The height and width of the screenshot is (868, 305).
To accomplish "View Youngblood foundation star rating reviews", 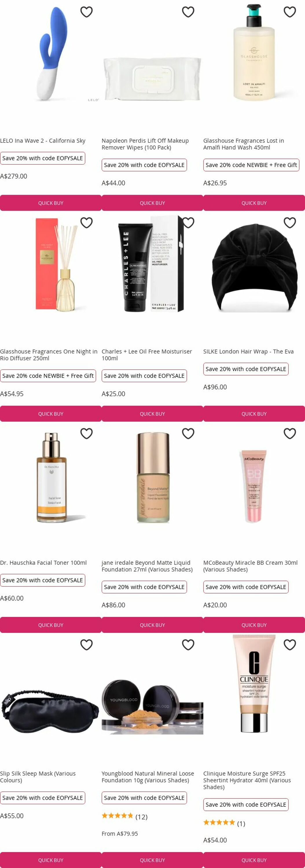I will (124, 817).
